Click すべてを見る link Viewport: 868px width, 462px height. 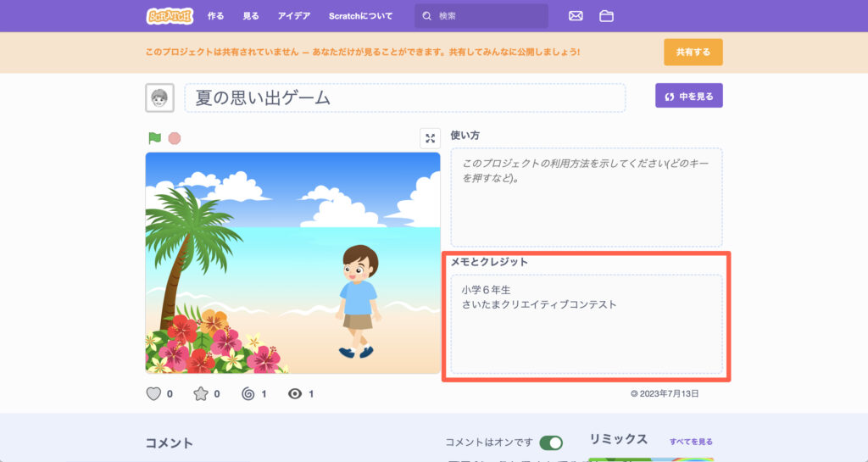click(x=691, y=442)
